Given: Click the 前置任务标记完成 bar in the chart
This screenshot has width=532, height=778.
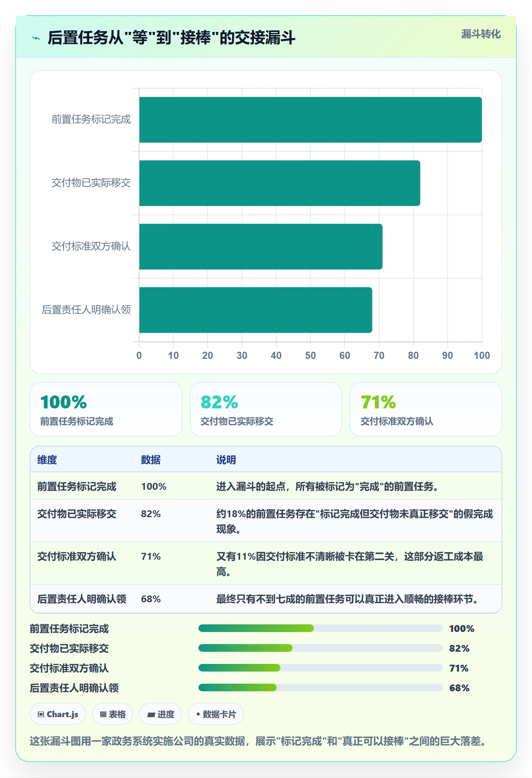Looking at the screenshot, I should [x=310, y=120].
